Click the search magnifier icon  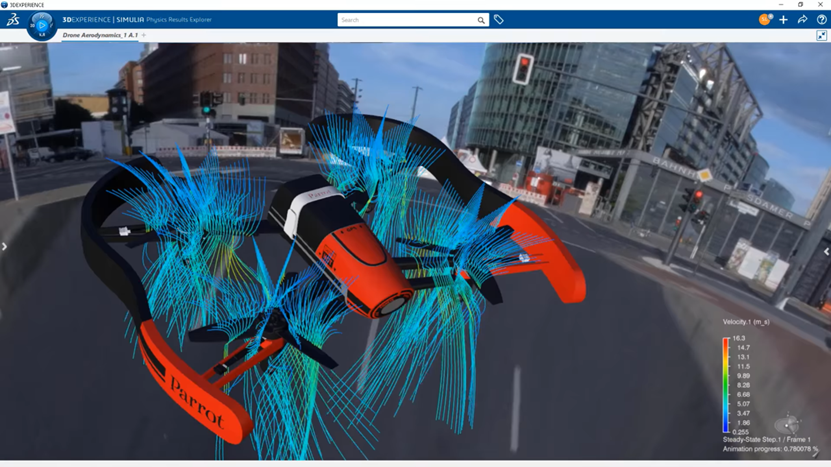click(x=481, y=20)
